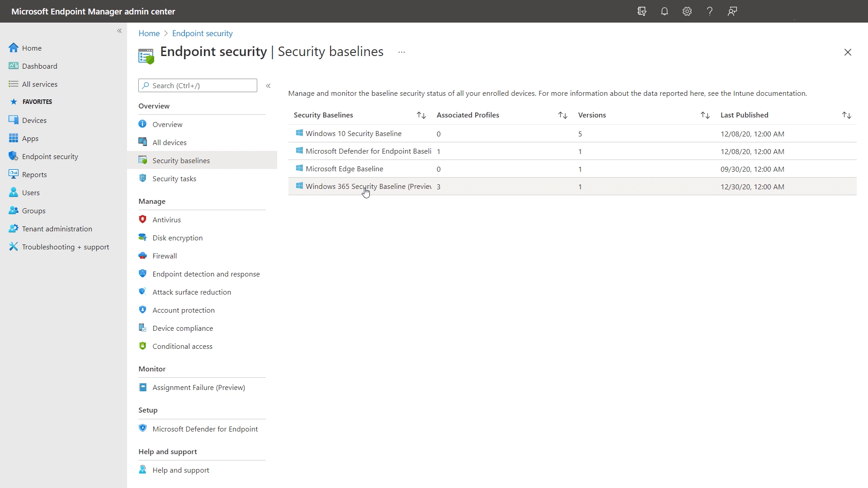This screenshot has height=488, width=868.
Task: Click the settings gear in the top bar
Action: 687,11
